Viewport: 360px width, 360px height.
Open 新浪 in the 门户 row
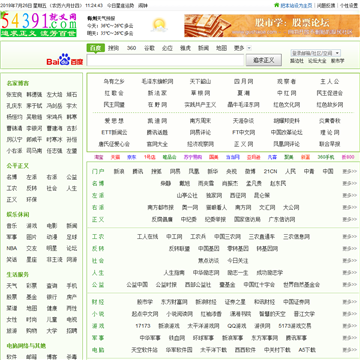pyautogui.click(x=119, y=171)
